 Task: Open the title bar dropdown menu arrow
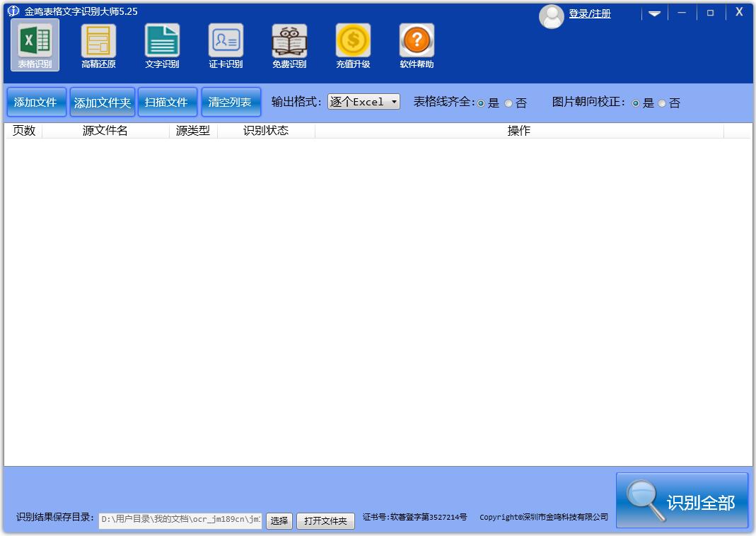coord(654,13)
